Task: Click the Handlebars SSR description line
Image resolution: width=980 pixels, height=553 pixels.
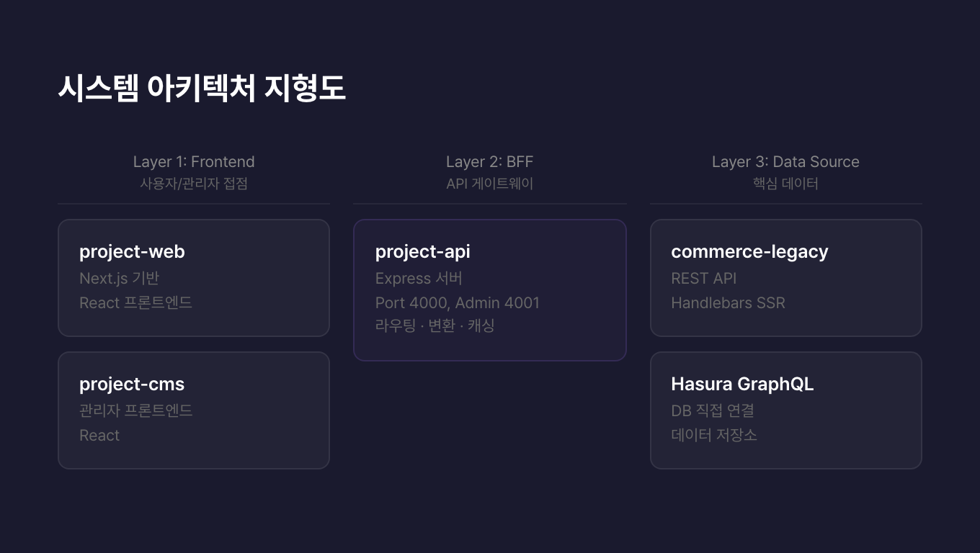Action: pyautogui.click(x=728, y=303)
